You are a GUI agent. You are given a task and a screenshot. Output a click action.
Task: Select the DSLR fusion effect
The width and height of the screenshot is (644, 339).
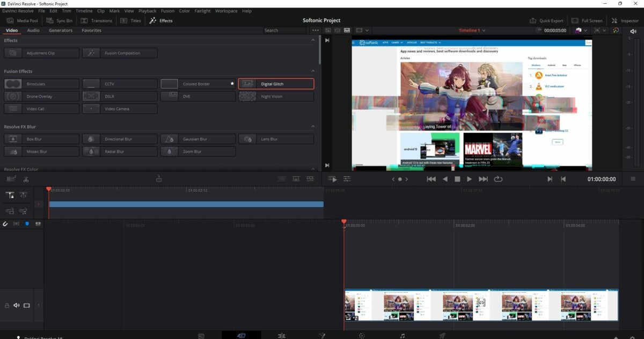[x=120, y=96]
